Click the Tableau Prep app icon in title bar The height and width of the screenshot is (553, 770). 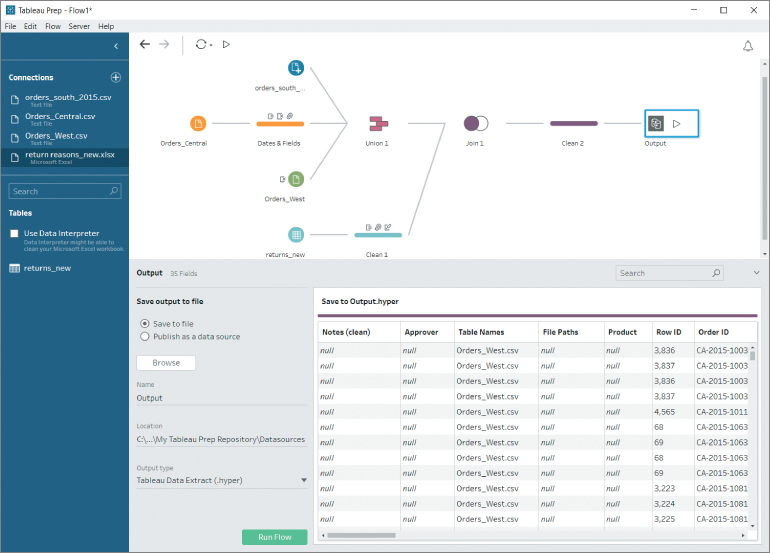point(10,10)
